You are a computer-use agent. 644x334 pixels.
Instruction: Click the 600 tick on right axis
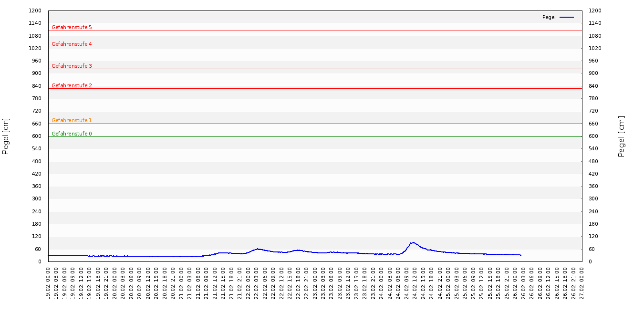594,136
